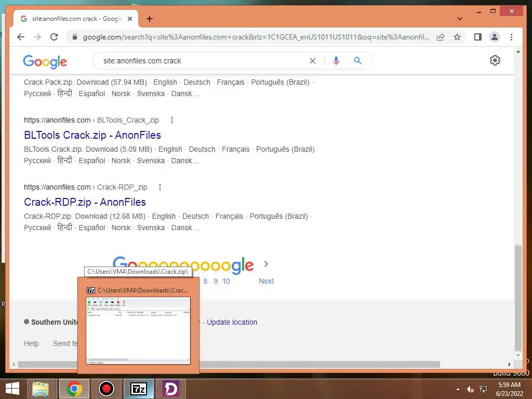The image size is (532, 399).
Task: Switch to Chrome in the taskbar
Action: pyautogui.click(x=74, y=389)
